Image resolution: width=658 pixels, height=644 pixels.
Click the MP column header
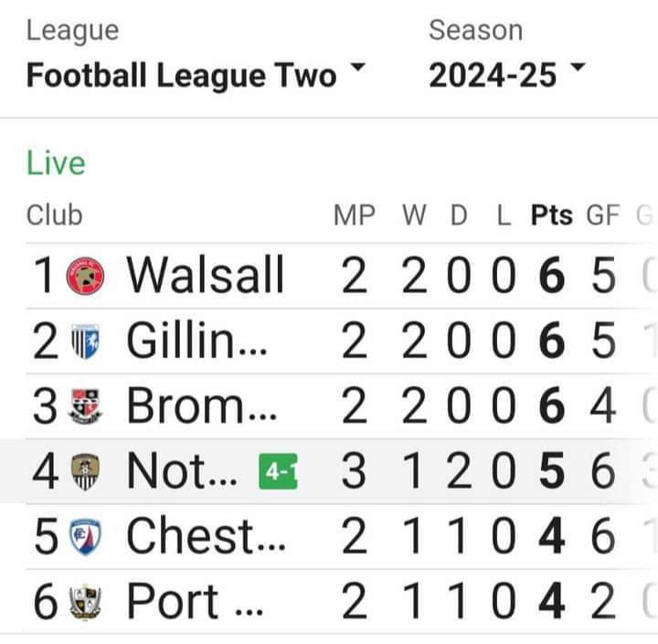tap(354, 216)
